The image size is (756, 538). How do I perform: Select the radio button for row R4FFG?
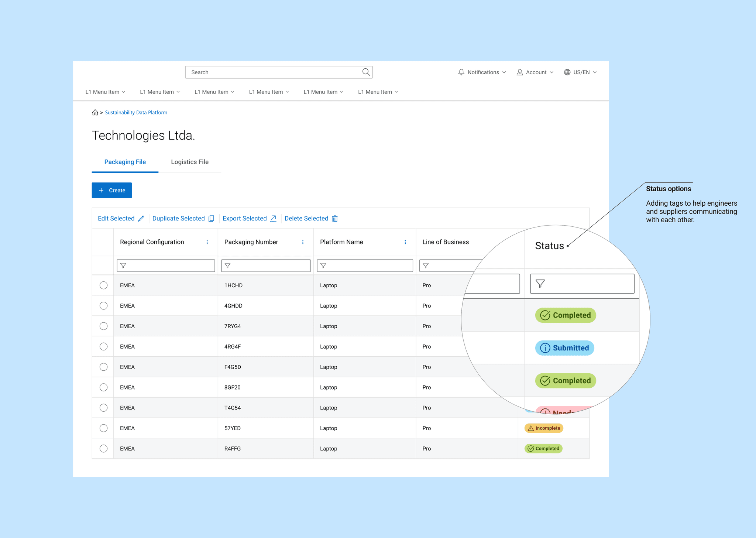[103, 449]
